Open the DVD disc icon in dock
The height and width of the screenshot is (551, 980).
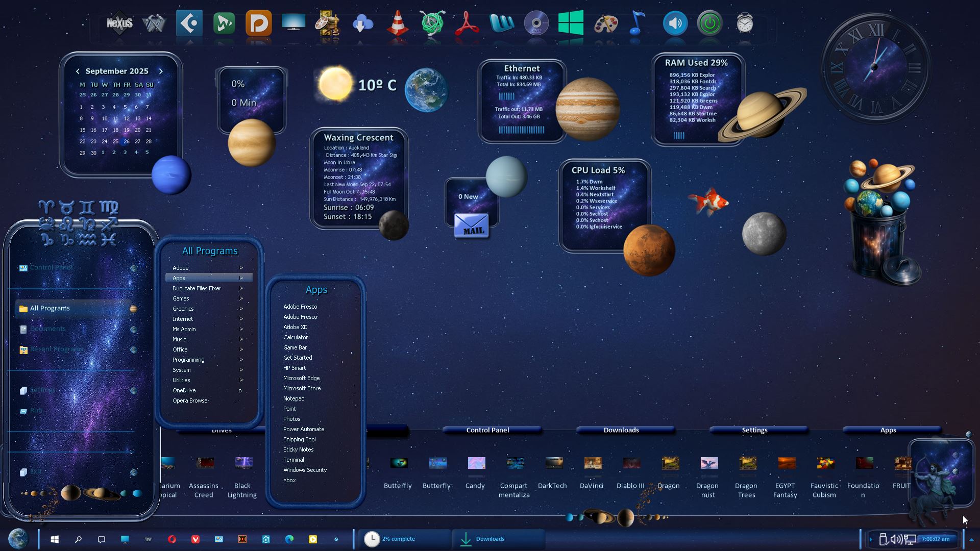coord(536,23)
